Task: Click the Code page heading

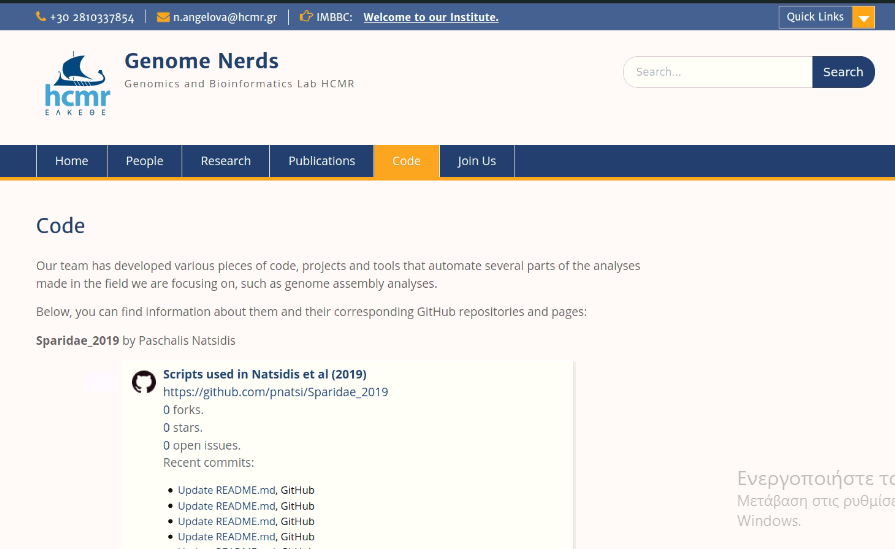Action: (x=61, y=226)
